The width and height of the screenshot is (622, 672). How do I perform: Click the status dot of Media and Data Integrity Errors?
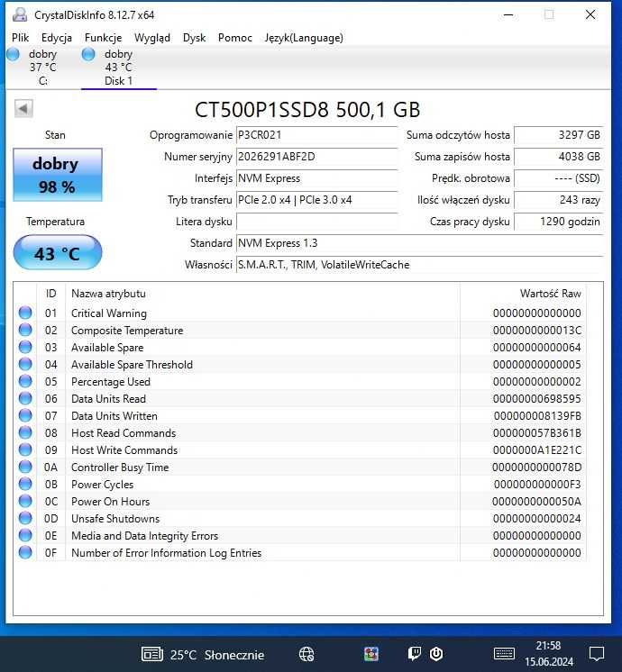(x=25, y=536)
